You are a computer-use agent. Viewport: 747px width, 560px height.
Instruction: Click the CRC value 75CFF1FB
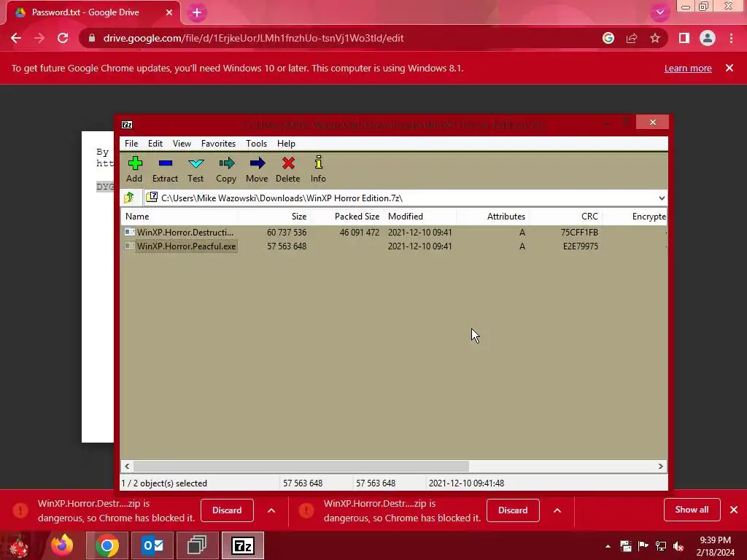[579, 233]
